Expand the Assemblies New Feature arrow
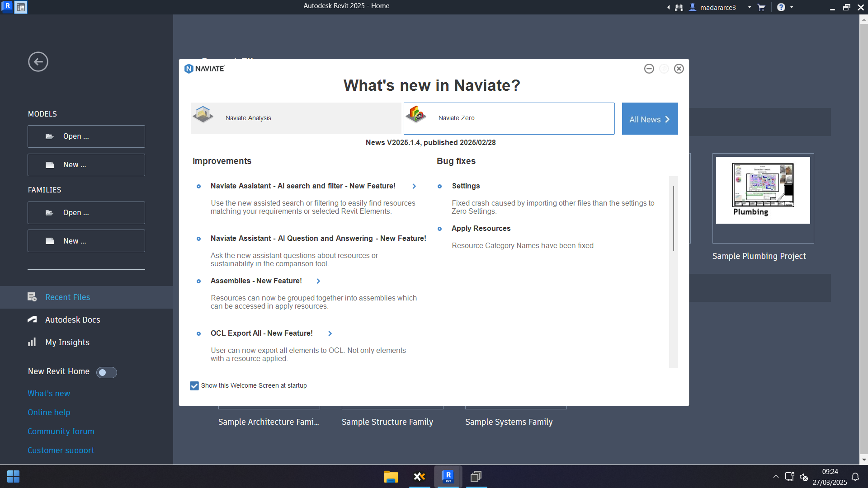 [318, 281]
